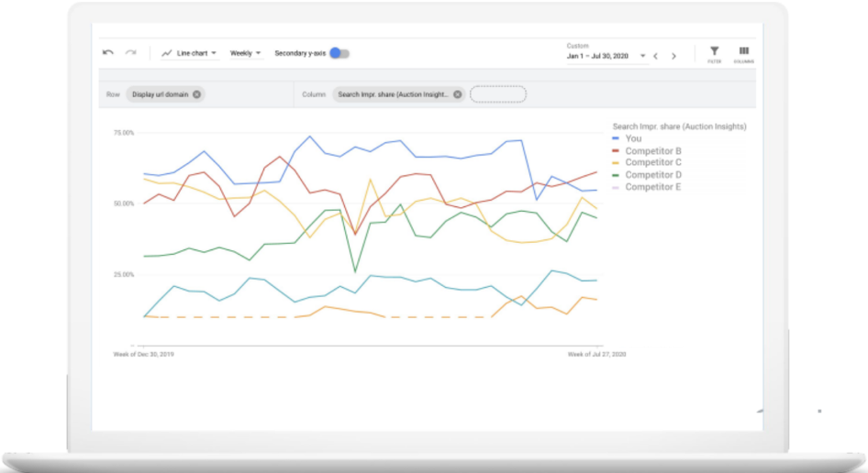
Task: Open the Filter funnel icon
Action: [x=715, y=52]
